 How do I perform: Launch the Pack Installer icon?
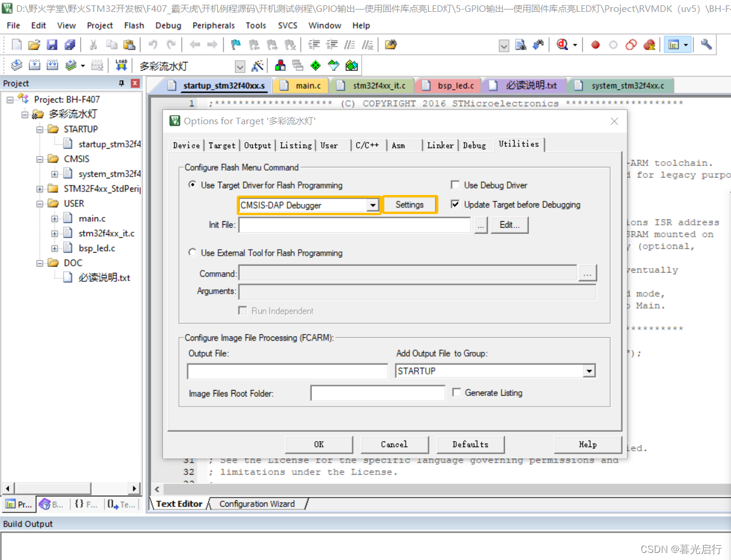[352, 65]
